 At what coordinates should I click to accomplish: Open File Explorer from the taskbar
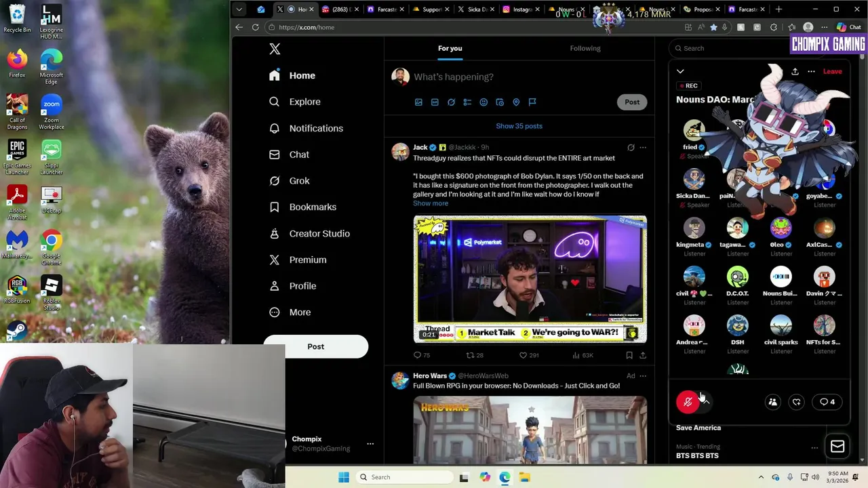[x=525, y=477]
